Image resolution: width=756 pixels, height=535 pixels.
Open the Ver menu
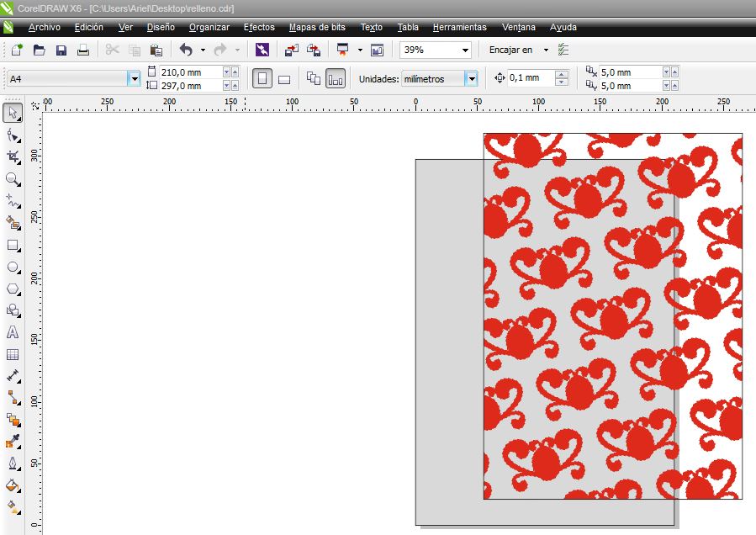[125, 28]
